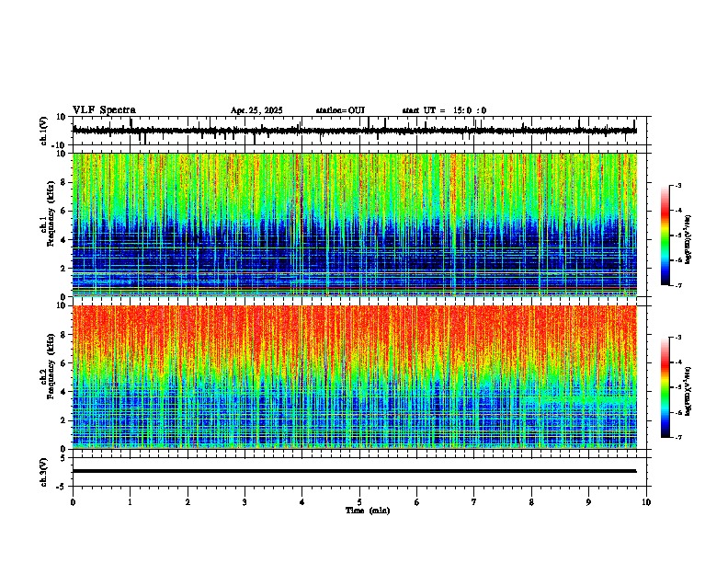Click the ch.1 spectrogram panel

355,224
